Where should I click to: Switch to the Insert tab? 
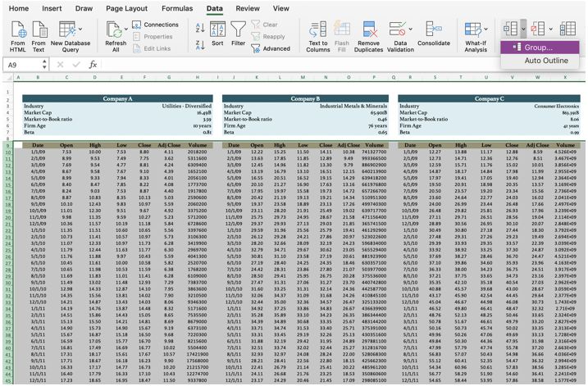click(x=52, y=8)
